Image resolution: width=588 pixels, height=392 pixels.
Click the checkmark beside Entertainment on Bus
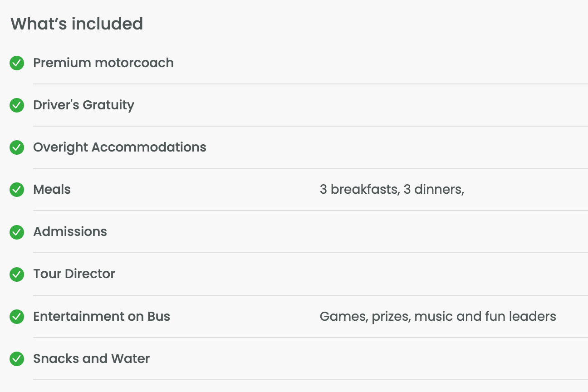17,316
